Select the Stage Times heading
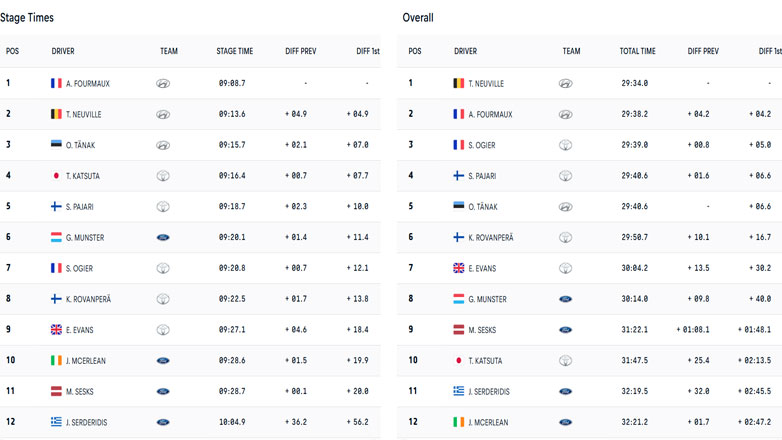Screen dimensions: 782x440 click(27, 18)
